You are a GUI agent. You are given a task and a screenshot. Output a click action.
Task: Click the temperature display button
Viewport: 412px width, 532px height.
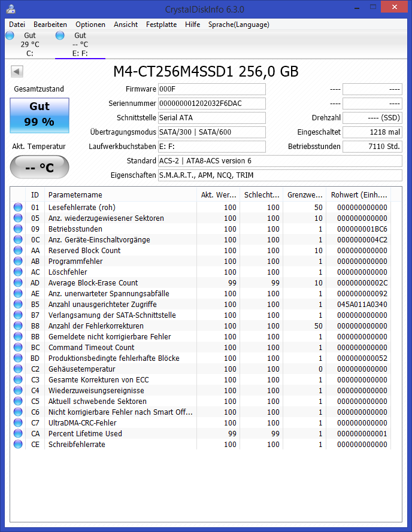coord(40,168)
